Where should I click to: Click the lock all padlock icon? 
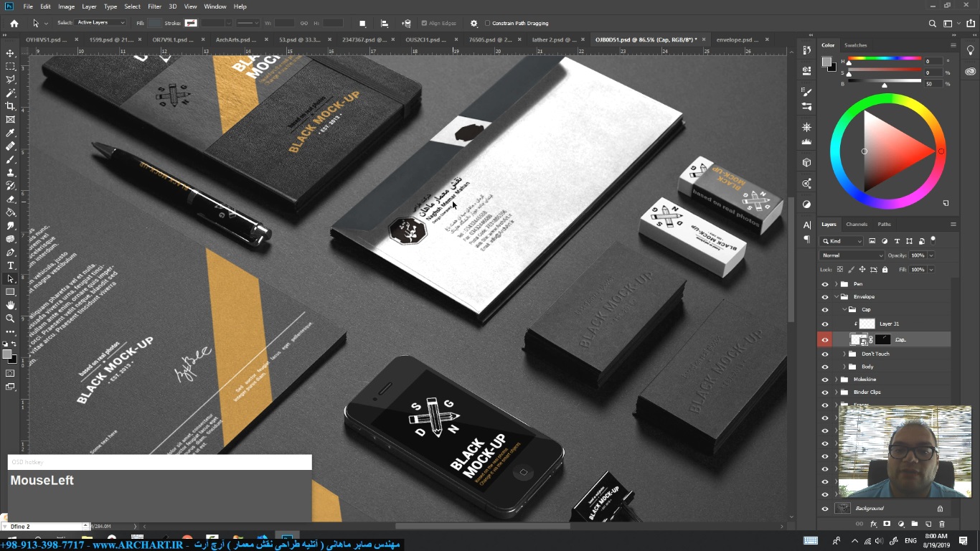pyautogui.click(x=885, y=270)
